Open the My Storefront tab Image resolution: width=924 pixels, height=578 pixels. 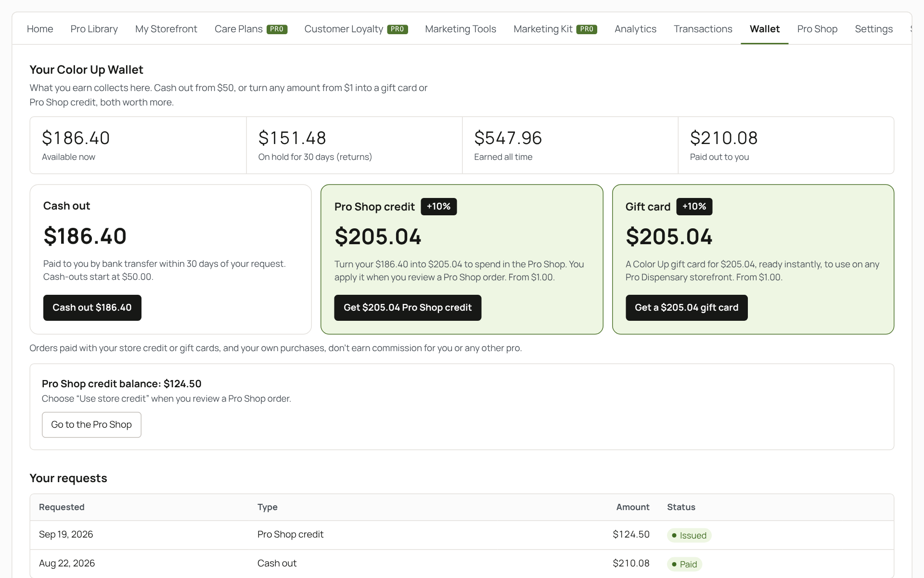166,29
